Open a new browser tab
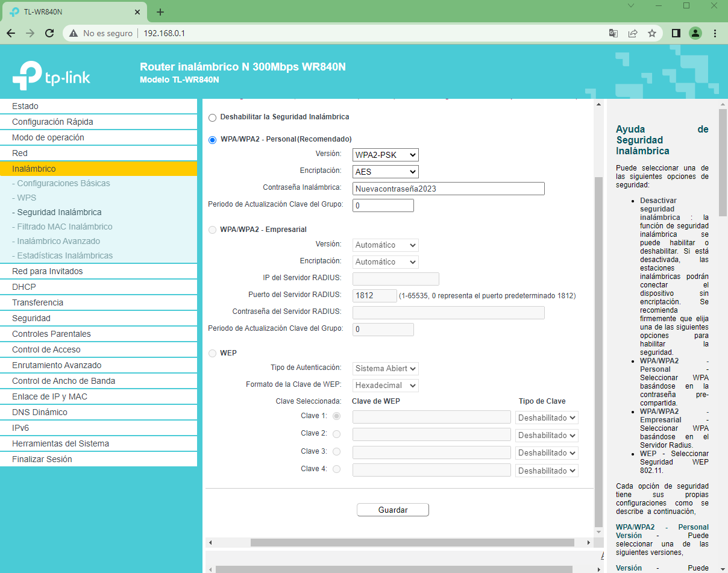The width and height of the screenshot is (728, 573). pos(160,12)
